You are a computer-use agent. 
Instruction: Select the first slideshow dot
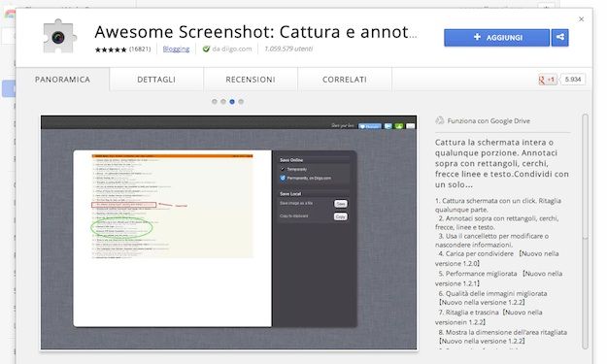[x=215, y=102]
